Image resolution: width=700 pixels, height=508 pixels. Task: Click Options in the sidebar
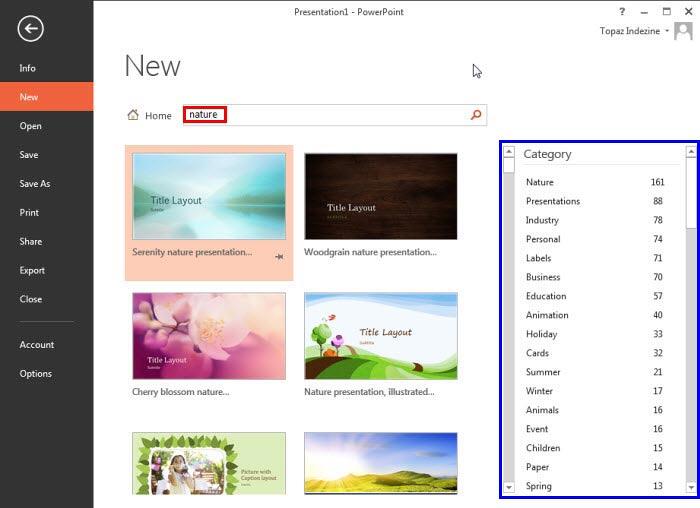(35, 374)
